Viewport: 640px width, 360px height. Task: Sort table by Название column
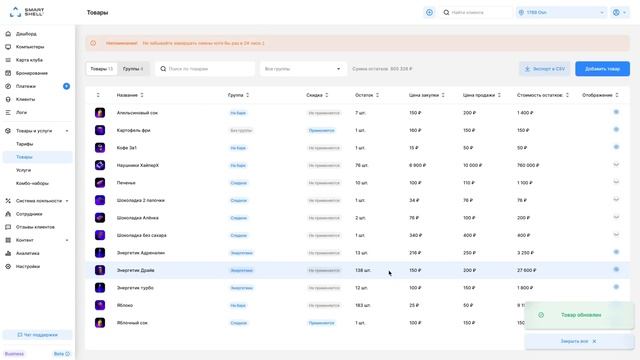coord(130,95)
